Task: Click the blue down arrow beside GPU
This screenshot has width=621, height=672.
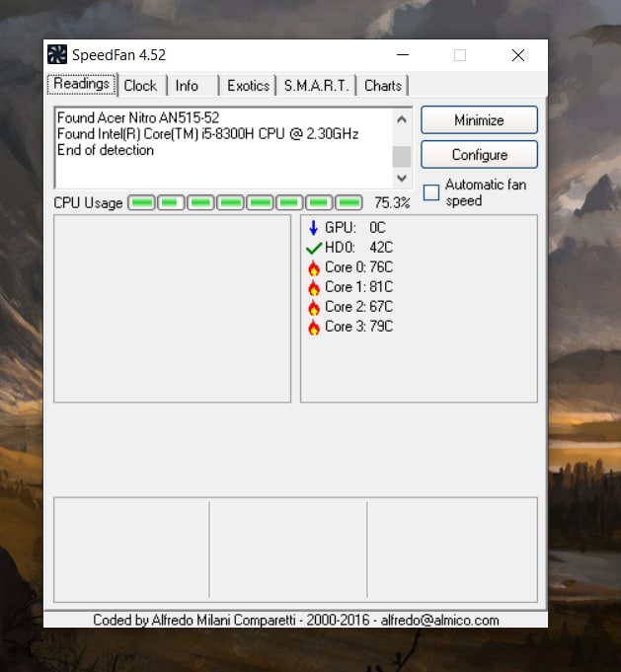Action: [x=314, y=228]
